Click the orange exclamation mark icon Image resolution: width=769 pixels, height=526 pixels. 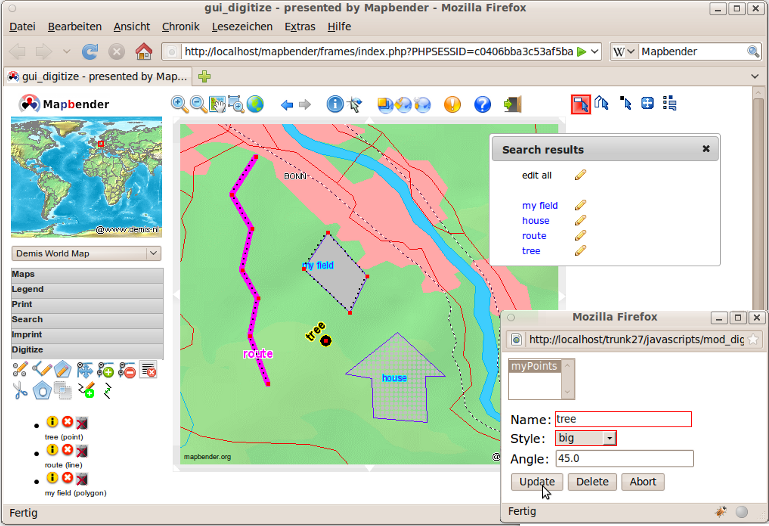tap(452, 104)
